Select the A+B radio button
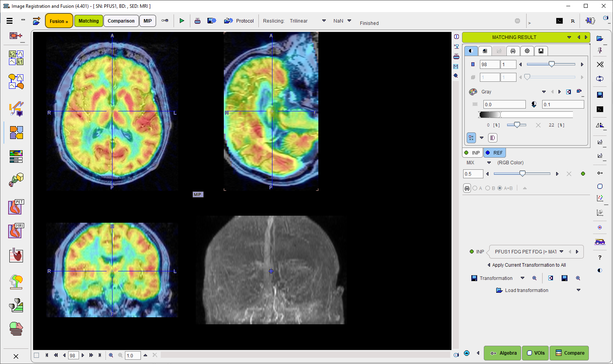Screen dimensions: 613x364 500,188
